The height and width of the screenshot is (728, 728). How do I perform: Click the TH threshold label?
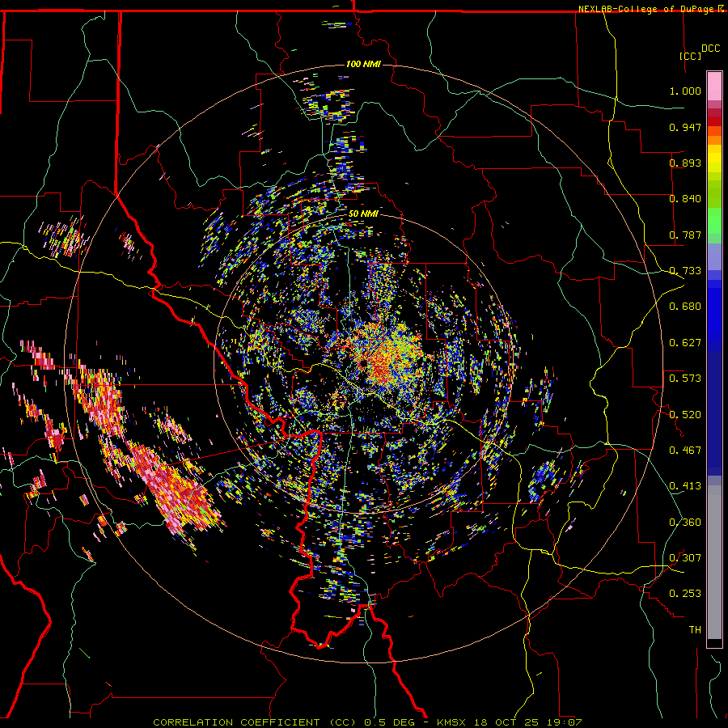coord(695,630)
